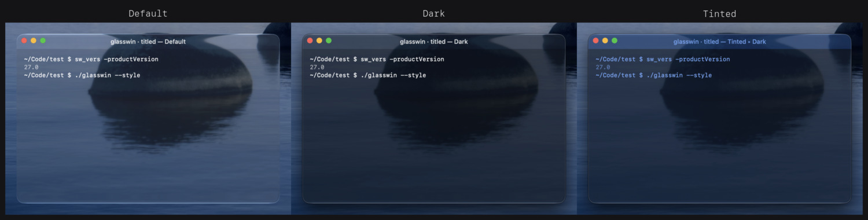Maximize the Dark window with green button

tap(329, 41)
